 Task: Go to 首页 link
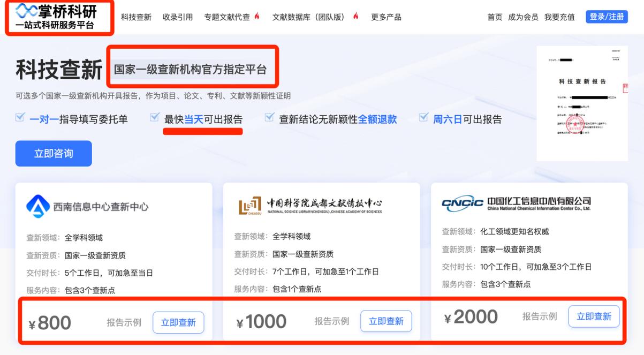(495, 17)
